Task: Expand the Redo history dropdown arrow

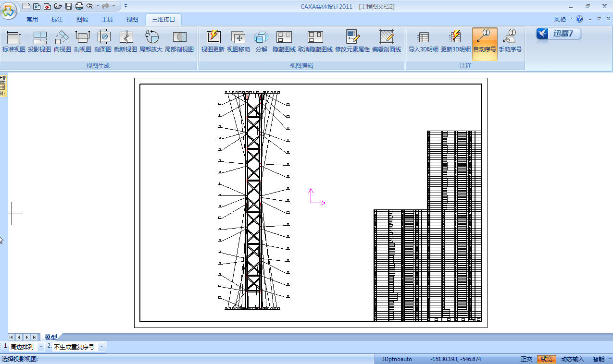Action: (x=113, y=6)
